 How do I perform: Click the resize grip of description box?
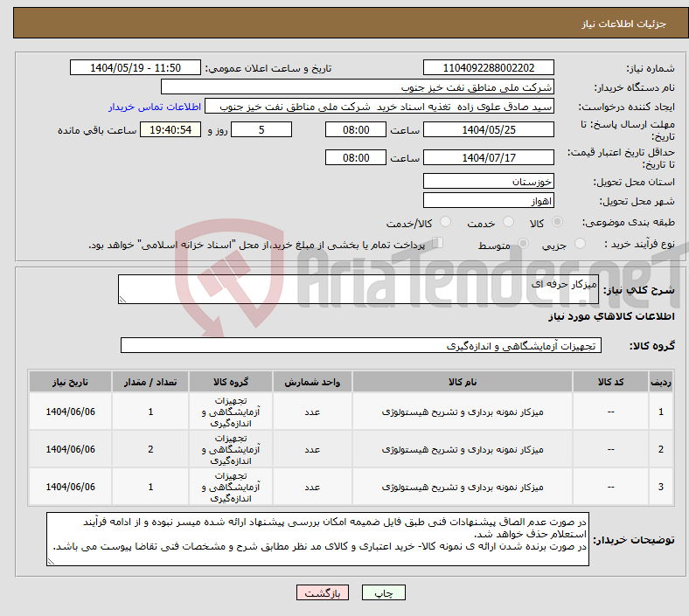point(122,300)
